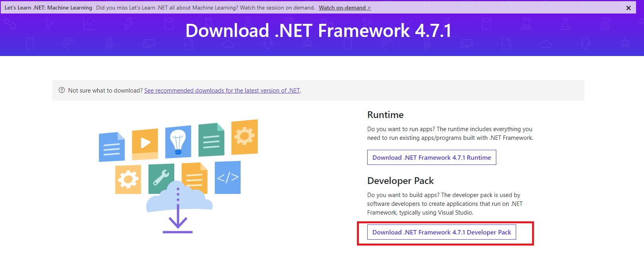Click the orange play video icon
Screen dimensions: 644x269
tap(145, 143)
